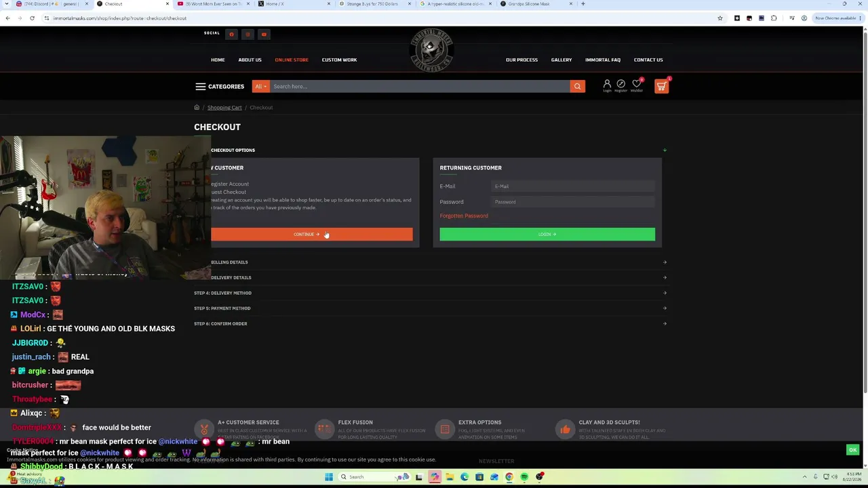Viewport: 868px width, 488px height.
Task: Click the browser address bar URL
Action: (119, 18)
